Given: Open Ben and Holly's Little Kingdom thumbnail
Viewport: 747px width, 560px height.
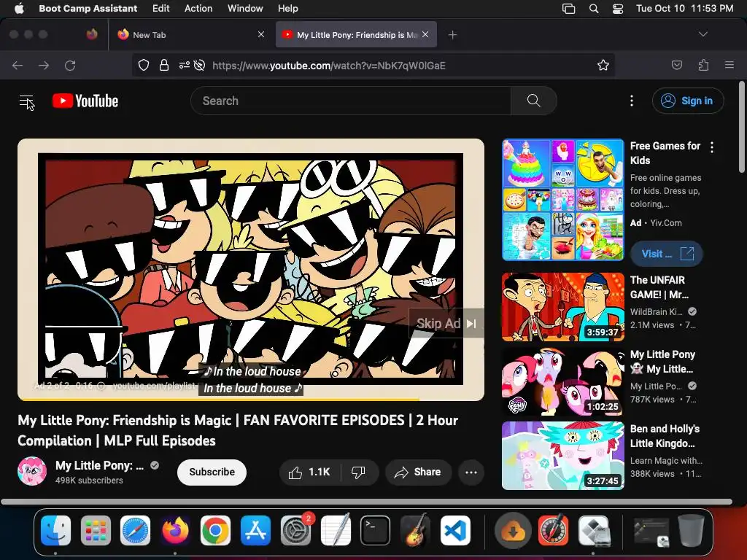Looking at the screenshot, I should click(x=562, y=455).
